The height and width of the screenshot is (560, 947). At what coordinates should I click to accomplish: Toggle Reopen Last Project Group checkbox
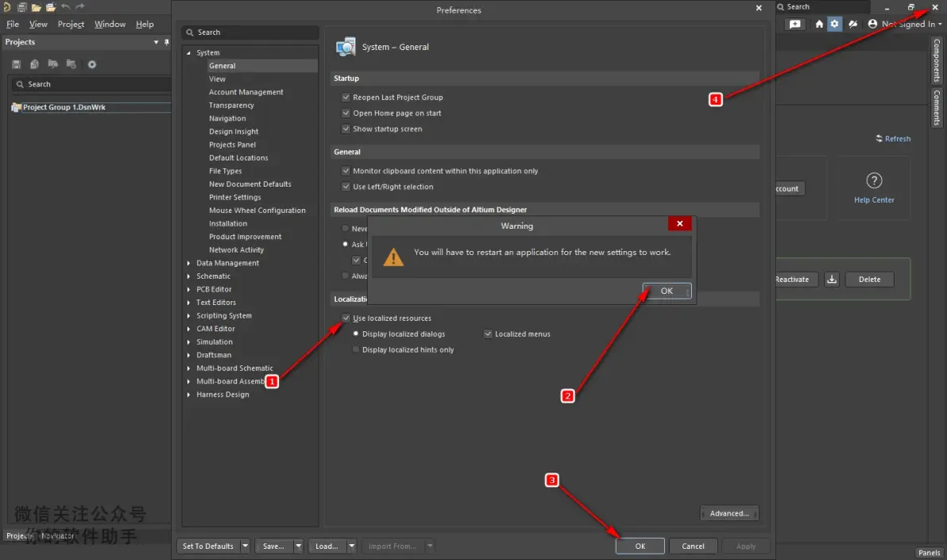346,97
